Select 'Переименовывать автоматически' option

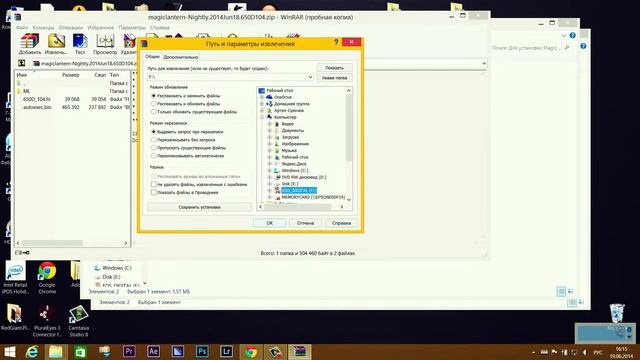154,156
